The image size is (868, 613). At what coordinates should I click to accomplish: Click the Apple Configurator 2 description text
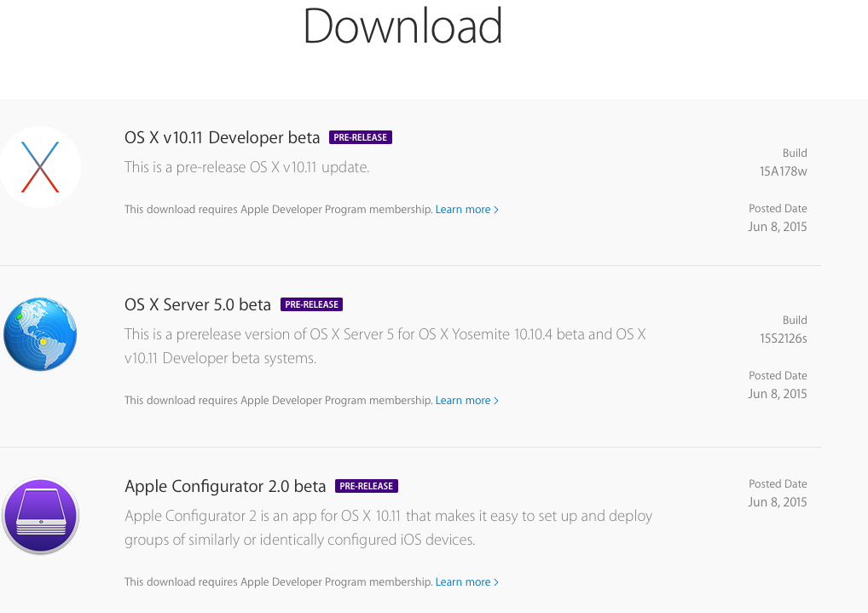pyautogui.click(x=388, y=528)
